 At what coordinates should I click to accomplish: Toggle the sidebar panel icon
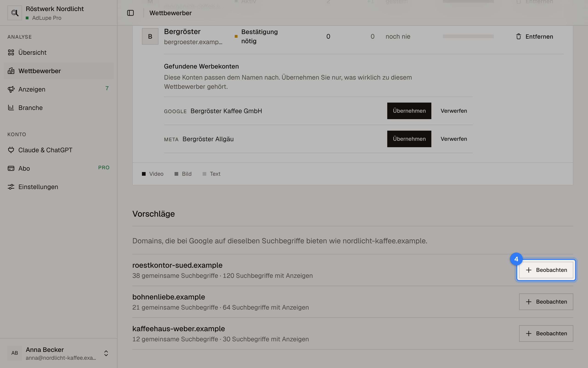pos(130,13)
